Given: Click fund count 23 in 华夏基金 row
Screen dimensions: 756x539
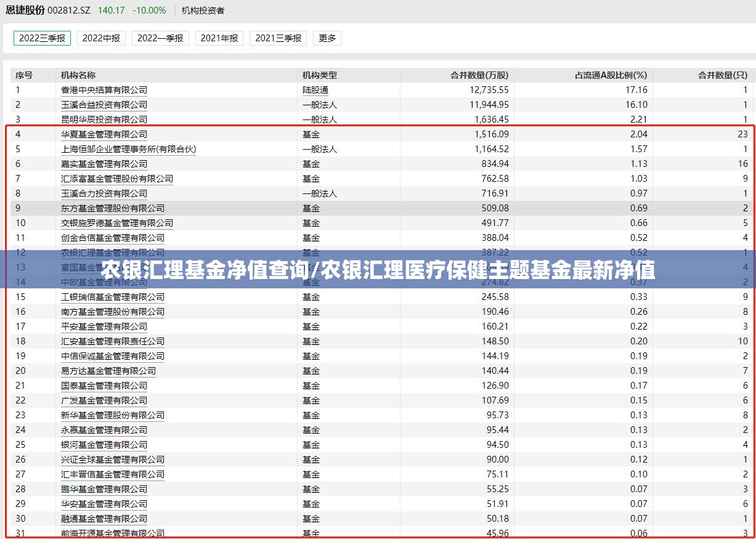Looking at the screenshot, I should (742, 134).
